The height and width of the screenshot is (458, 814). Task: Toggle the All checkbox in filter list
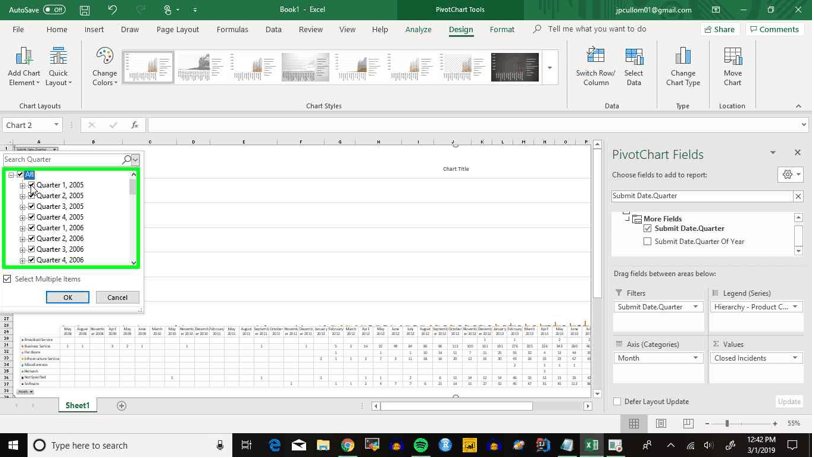point(20,174)
